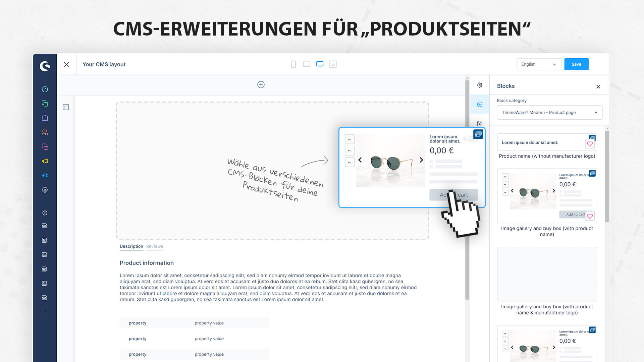Select the Description tab
The width and height of the screenshot is (644, 362).
coord(131,246)
